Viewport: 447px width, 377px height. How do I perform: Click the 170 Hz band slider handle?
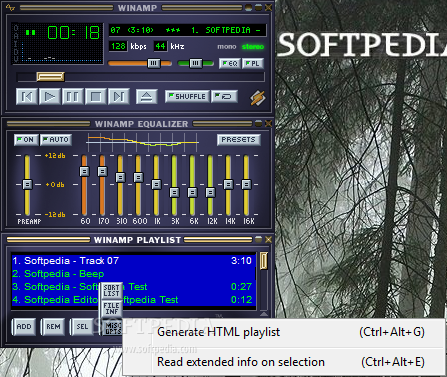[x=102, y=171]
